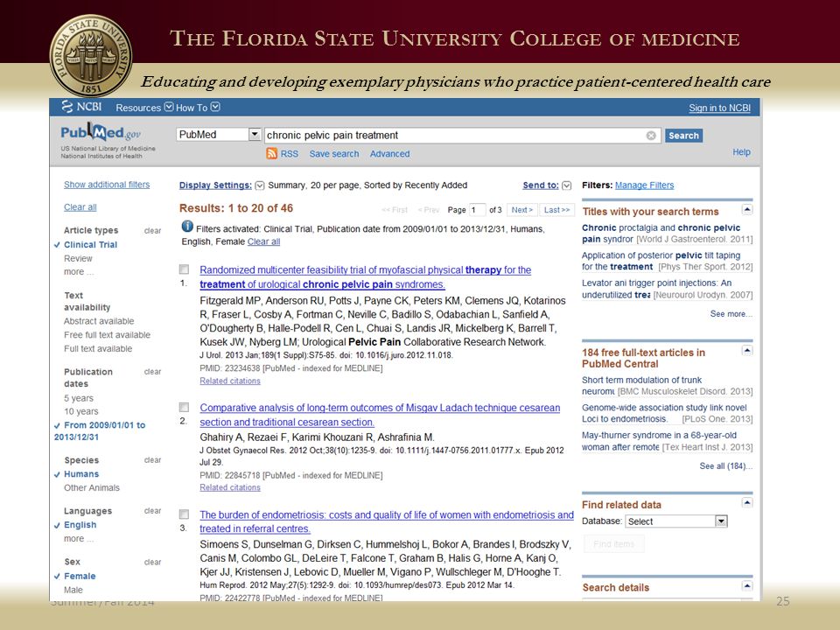Viewport: 840px width, 630px height.
Task: Open the PubMed.gov logo home link
Action: [100, 132]
